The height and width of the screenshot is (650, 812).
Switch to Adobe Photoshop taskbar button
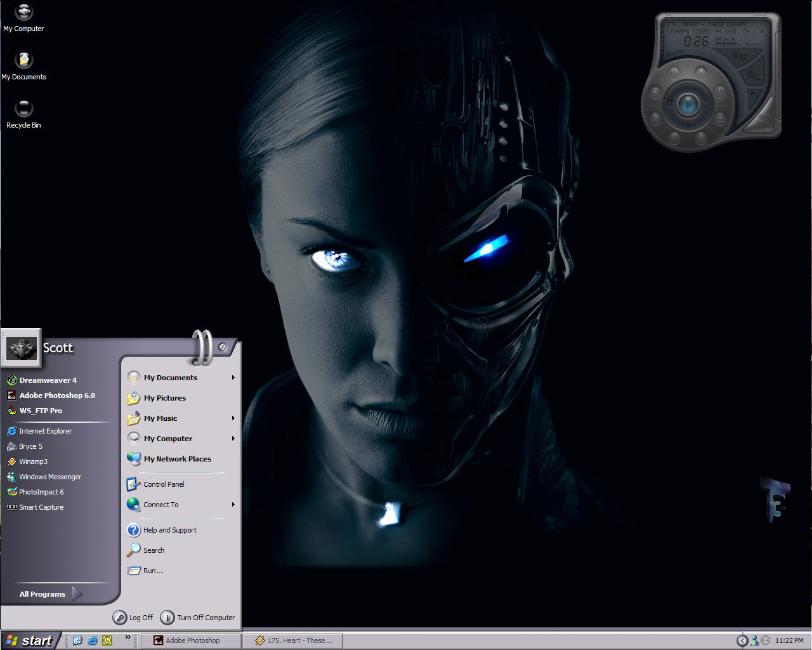coord(190,640)
